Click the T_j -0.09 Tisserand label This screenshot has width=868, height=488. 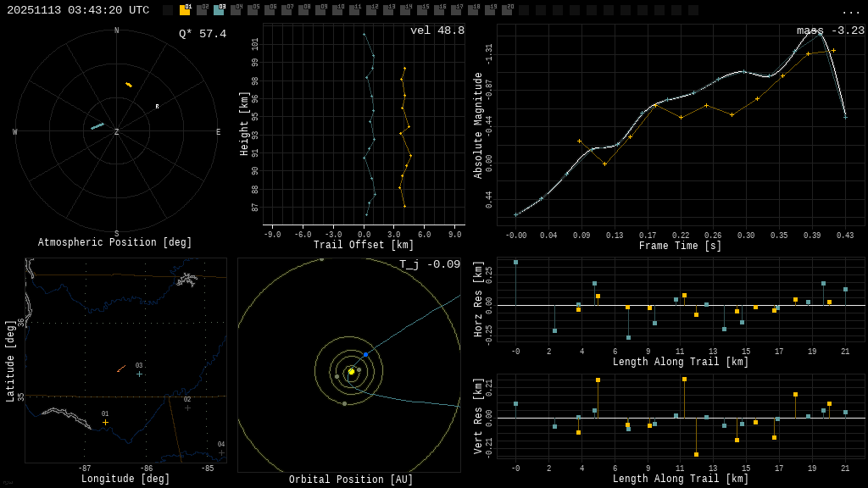[x=430, y=264]
